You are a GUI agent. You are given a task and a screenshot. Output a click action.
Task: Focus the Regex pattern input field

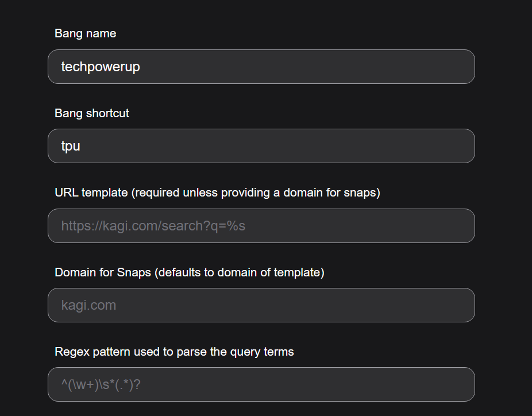(x=261, y=384)
